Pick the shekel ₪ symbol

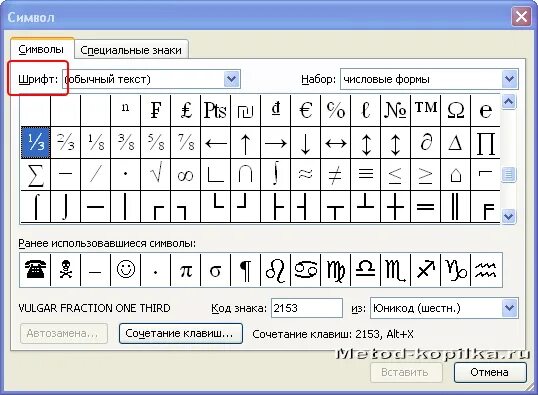click(x=246, y=111)
